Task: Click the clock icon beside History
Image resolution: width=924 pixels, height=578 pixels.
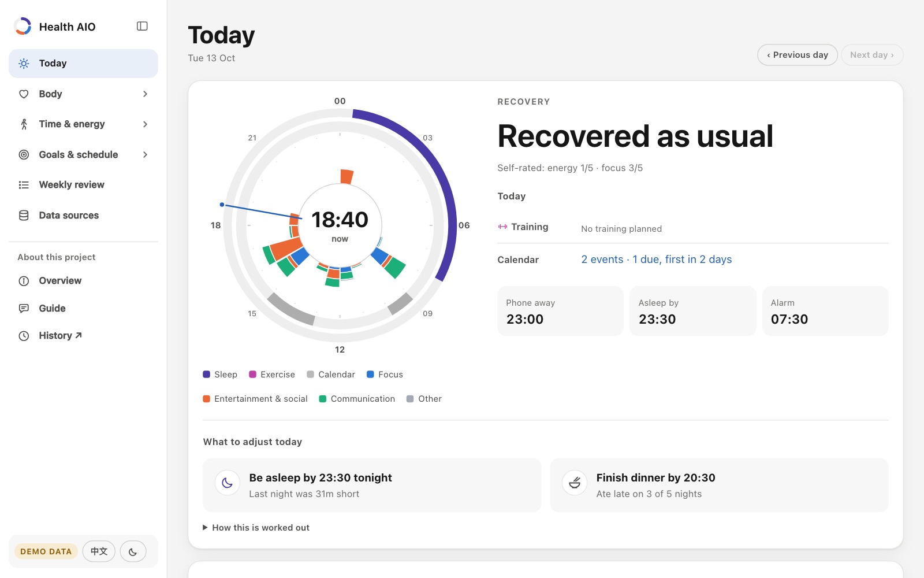Action: (x=24, y=336)
